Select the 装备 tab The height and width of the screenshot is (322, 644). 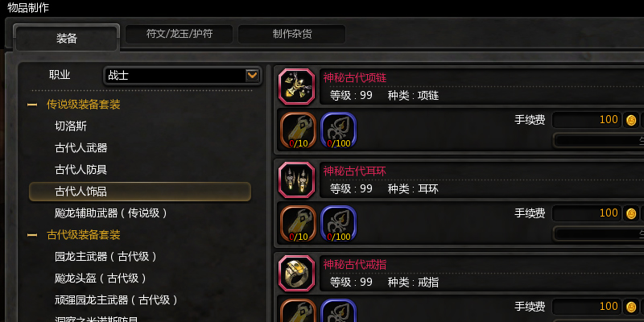67,39
